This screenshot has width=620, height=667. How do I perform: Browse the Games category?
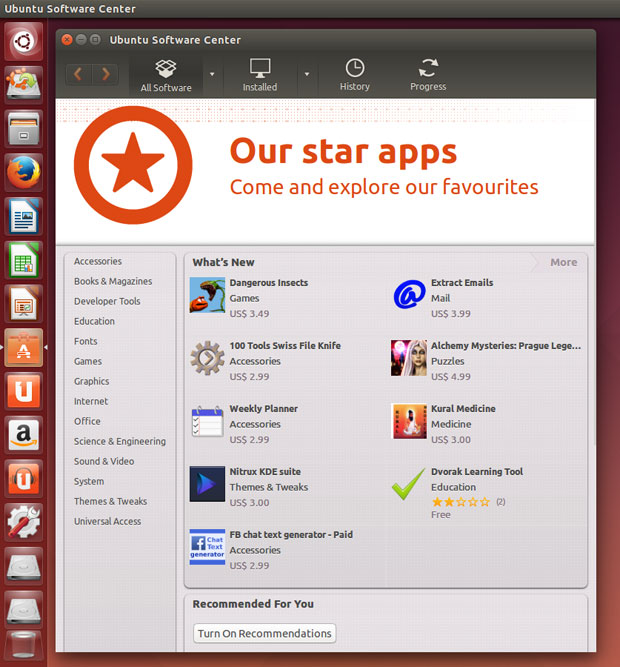tap(88, 361)
